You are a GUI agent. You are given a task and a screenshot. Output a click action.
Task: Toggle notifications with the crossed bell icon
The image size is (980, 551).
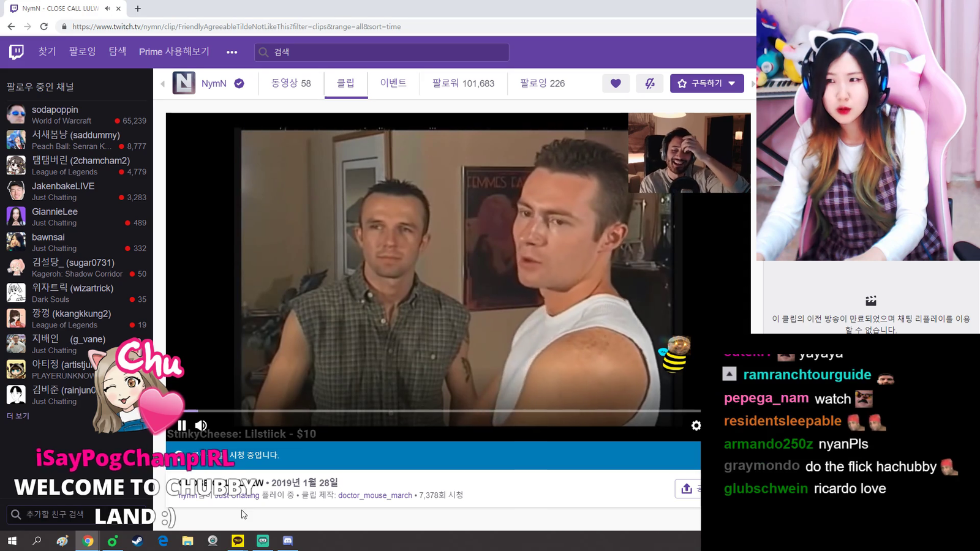tap(650, 83)
